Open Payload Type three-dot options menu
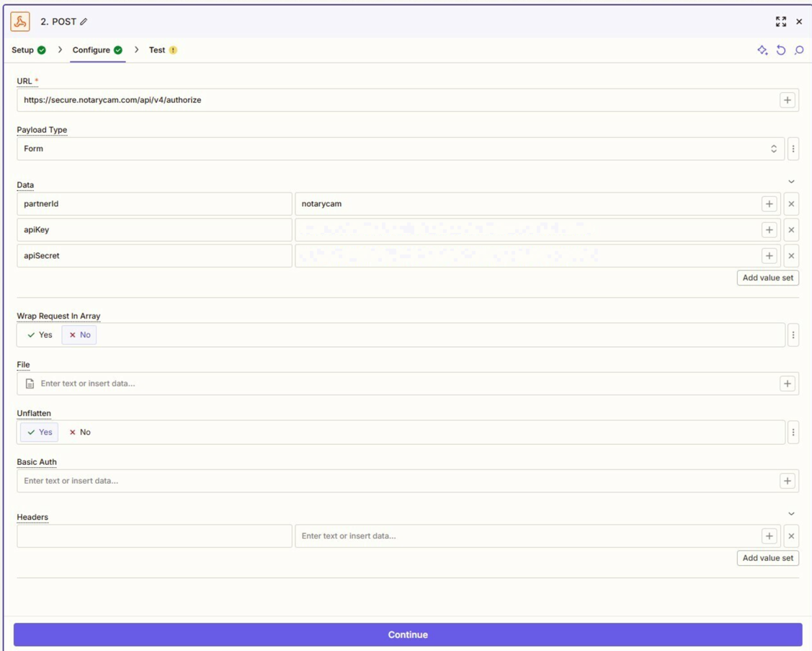 point(793,149)
